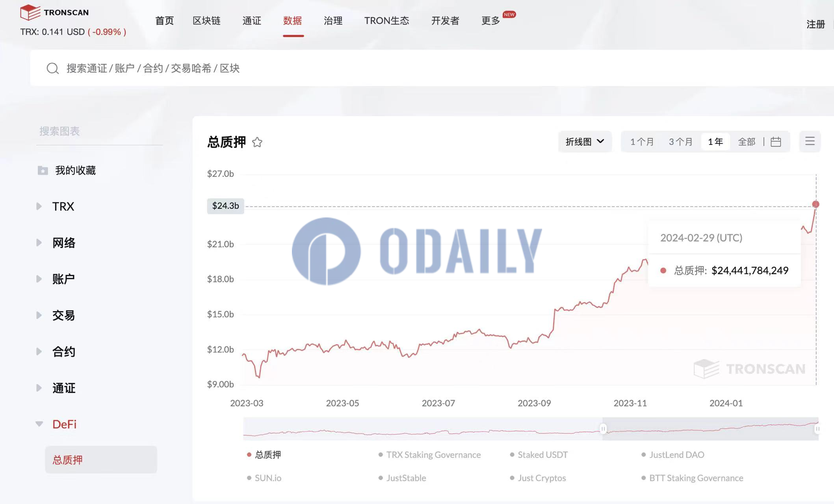The height and width of the screenshot is (504, 834).
Task: Open 我的收藏 favorites list
Action: 75,170
